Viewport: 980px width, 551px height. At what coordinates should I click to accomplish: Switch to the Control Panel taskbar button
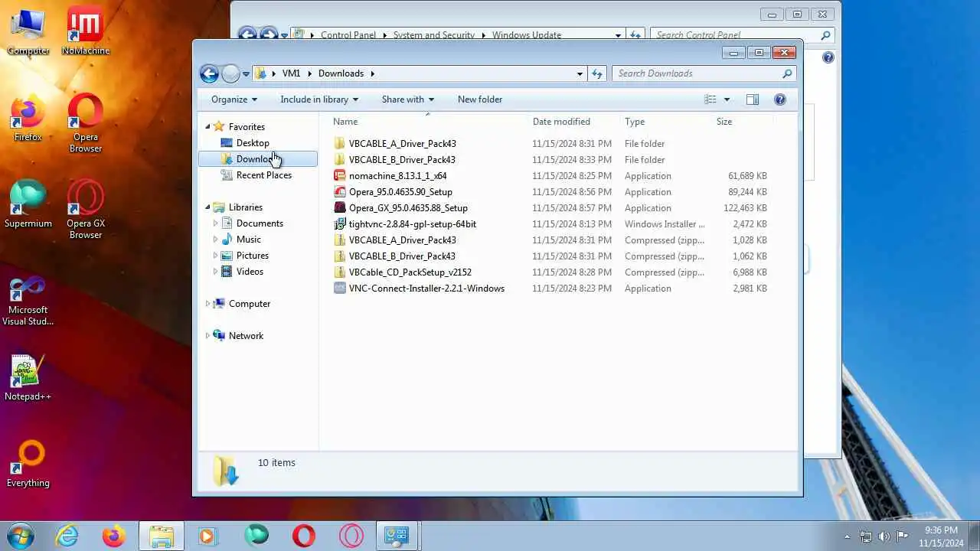(397, 536)
